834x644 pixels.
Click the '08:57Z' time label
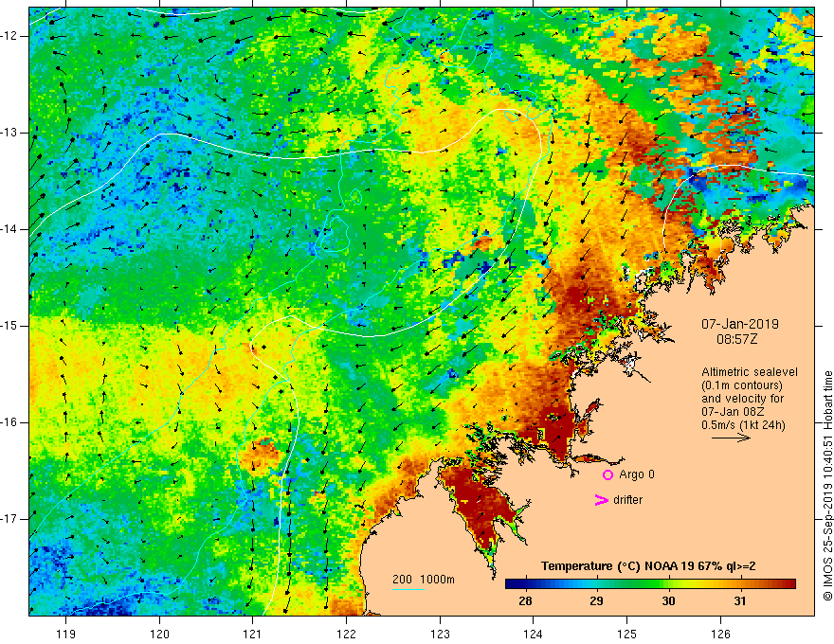[736, 339]
